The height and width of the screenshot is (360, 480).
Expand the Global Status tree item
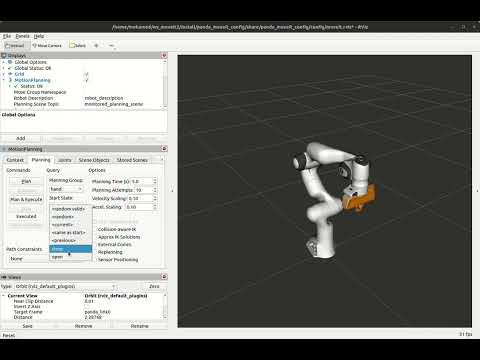4,68
